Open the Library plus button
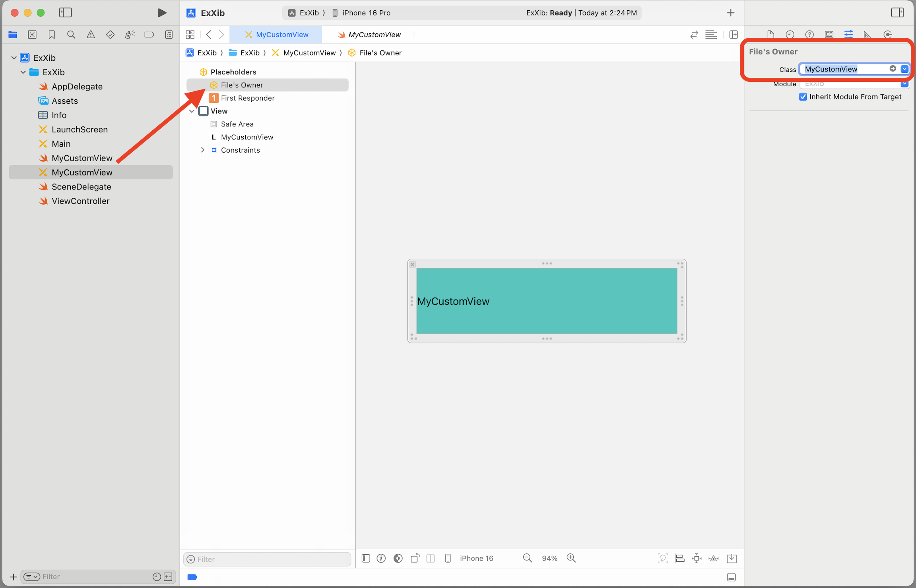 point(730,13)
